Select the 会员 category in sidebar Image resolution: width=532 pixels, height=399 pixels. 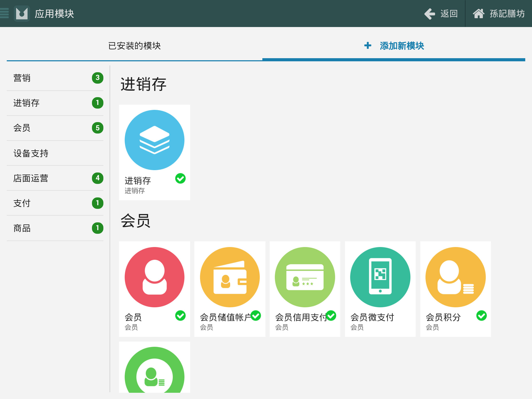click(55, 128)
